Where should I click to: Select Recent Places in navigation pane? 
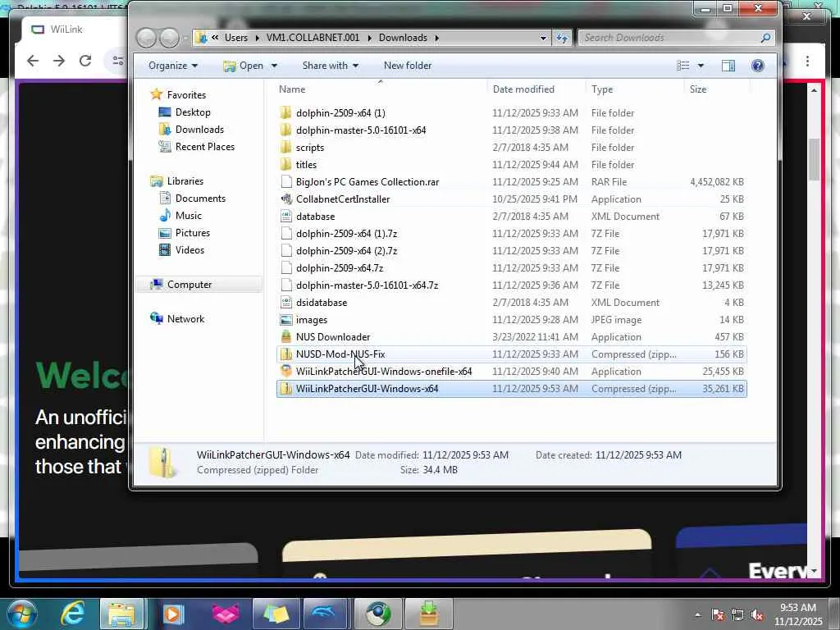point(204,146)
